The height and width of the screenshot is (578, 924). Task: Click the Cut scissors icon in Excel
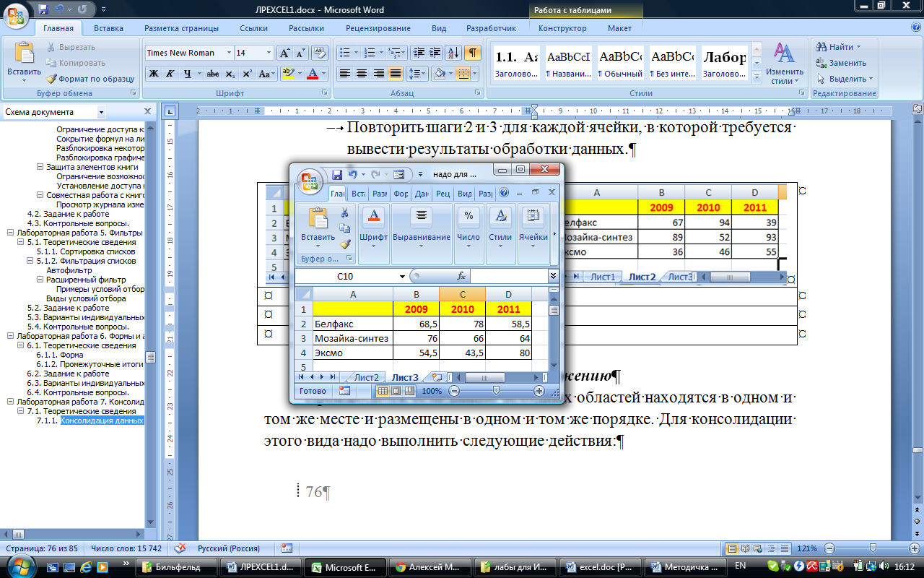coord(344,212)
